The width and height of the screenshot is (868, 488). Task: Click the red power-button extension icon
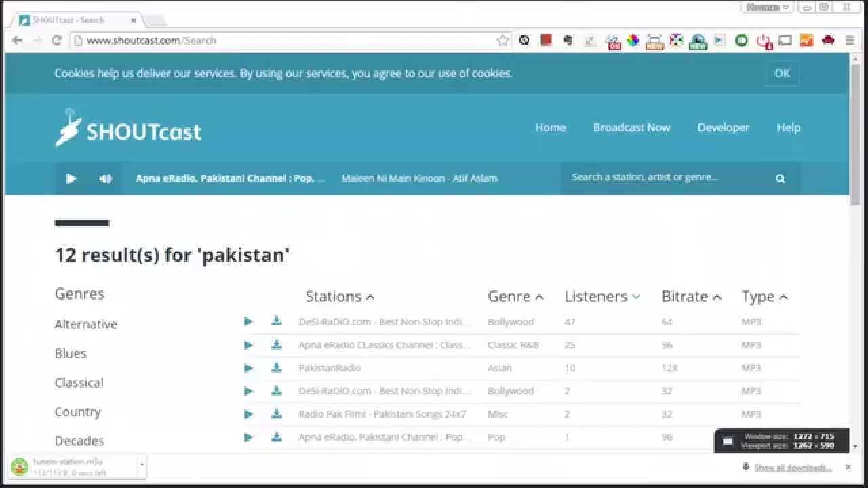click(x=764, y=41)
